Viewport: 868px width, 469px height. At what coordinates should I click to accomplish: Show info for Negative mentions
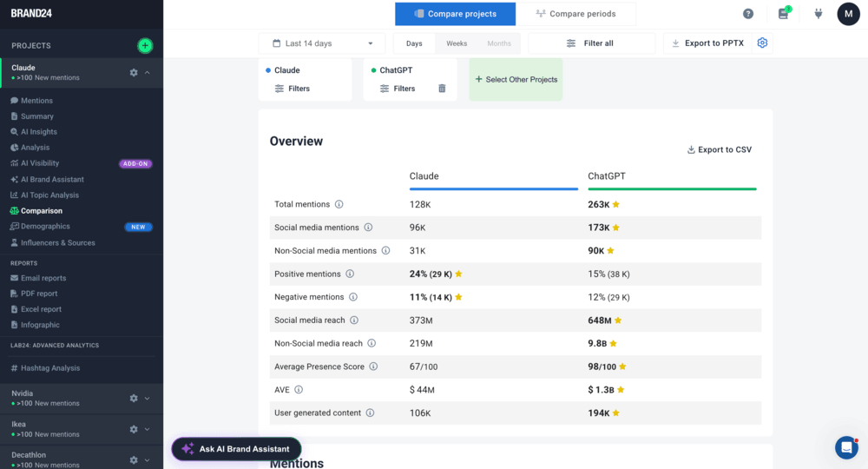tap(353, 297)
